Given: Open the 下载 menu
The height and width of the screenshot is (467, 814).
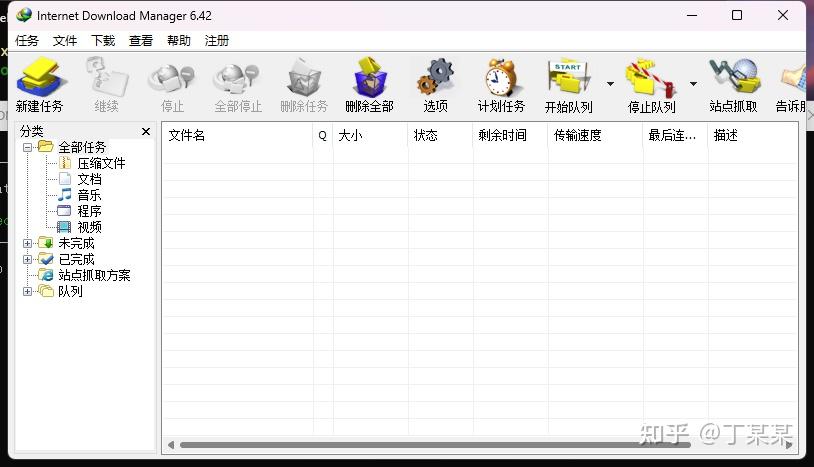Looking at the screenshot, I should click(x=103, y=40).
